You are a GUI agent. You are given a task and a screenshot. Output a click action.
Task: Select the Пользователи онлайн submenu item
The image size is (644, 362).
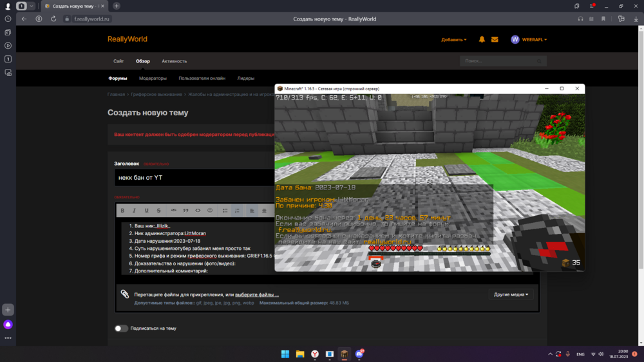pos(202,79)
